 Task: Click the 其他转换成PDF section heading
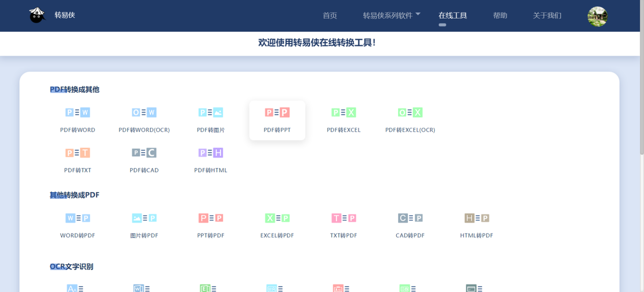tap(75, 195)
